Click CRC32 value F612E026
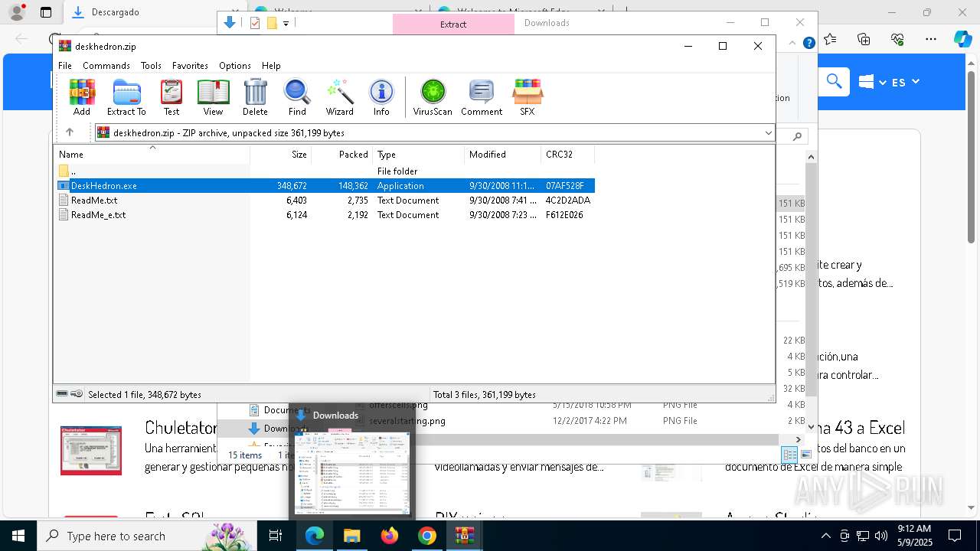980x551 pixels. (x=564, y=215)
